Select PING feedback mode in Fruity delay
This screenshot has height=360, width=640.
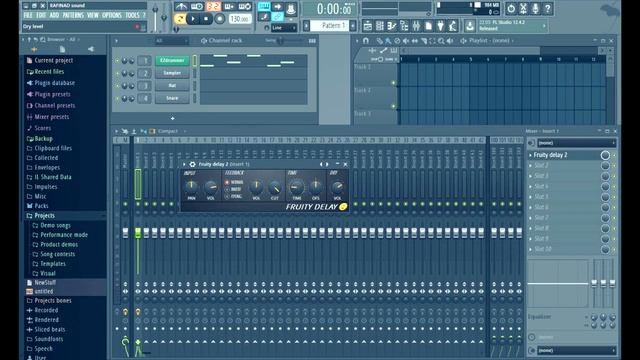(233, 197)
